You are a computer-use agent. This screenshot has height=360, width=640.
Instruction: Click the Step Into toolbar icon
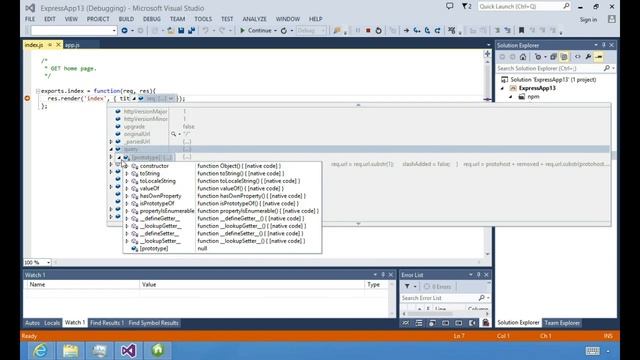tap(417, 30)
